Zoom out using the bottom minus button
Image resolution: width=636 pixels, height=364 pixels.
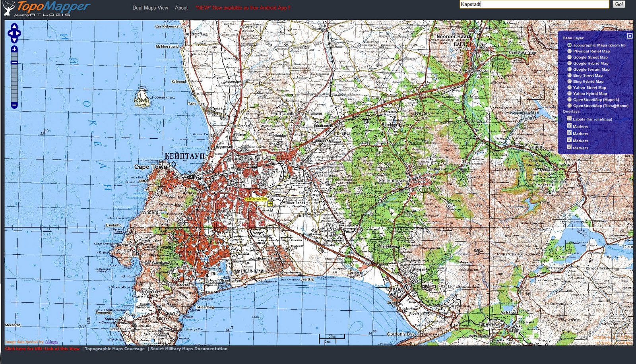(x=14, y=105)
